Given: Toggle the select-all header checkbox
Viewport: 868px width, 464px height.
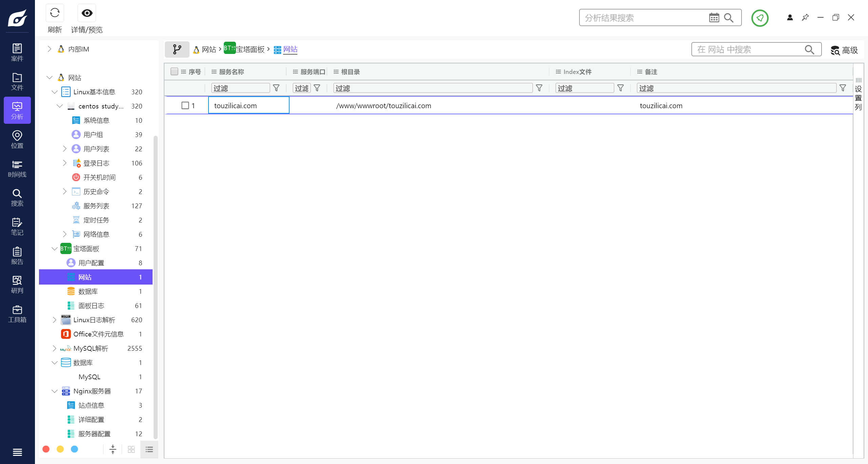Looking at the screenshot, I should click(x=174, y=72).
